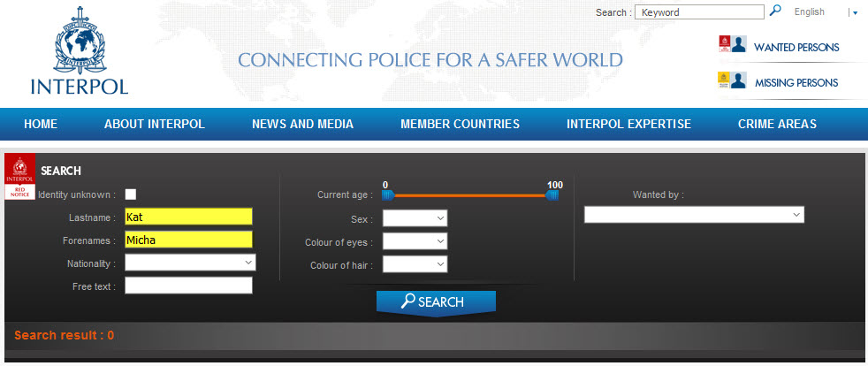This screenshot has height=366, width=868.
Task: Click the magnifier icon beside Keyword field
Action: [775, 11]
